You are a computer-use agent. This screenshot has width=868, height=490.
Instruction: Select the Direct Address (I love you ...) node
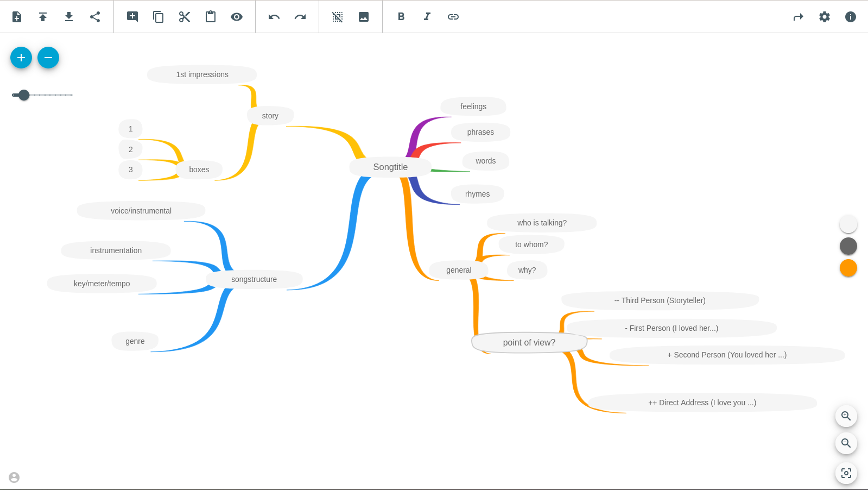click(702, 403)
